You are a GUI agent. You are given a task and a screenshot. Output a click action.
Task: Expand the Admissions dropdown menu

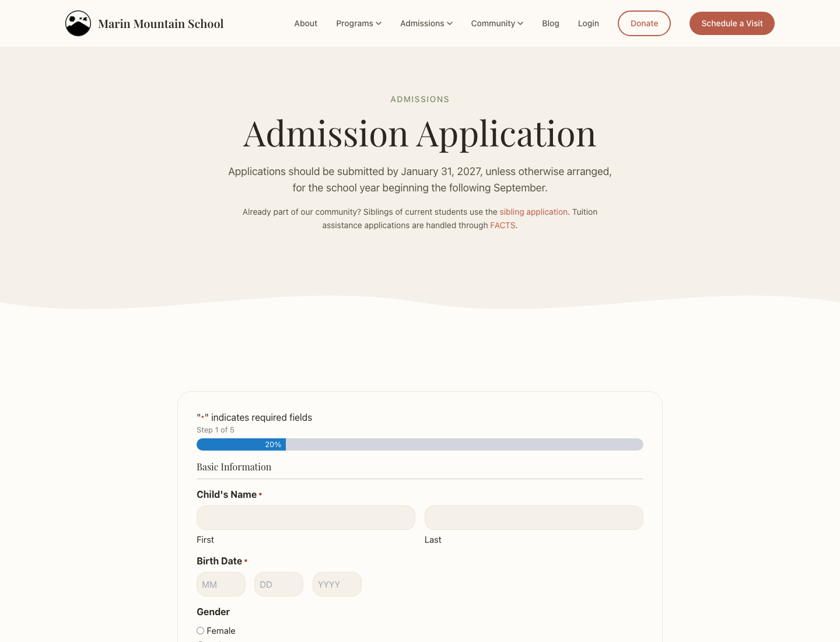pyautogui.click(x=426, y=23)
